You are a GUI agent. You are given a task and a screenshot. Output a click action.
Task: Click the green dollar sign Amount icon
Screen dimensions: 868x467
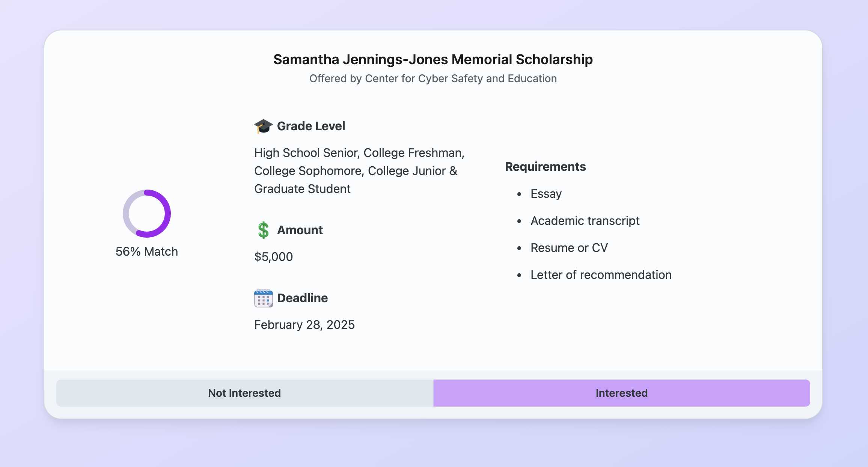[263, 230]
